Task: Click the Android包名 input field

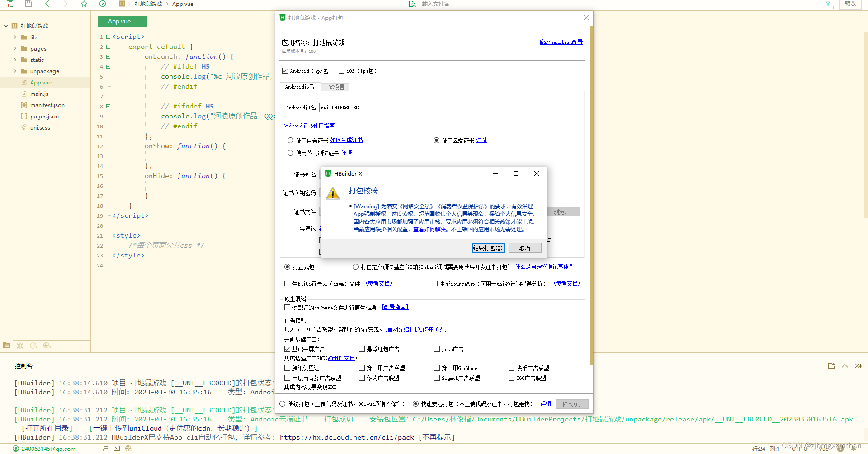Action: point(450,108)
